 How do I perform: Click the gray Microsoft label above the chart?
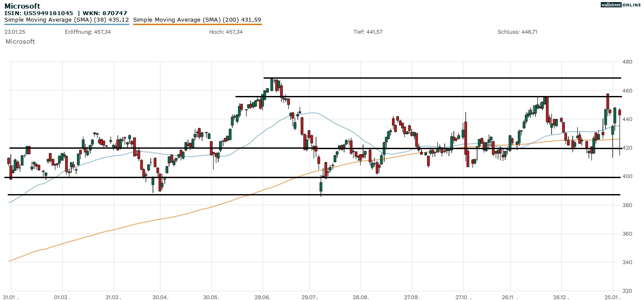click(20, 42)
